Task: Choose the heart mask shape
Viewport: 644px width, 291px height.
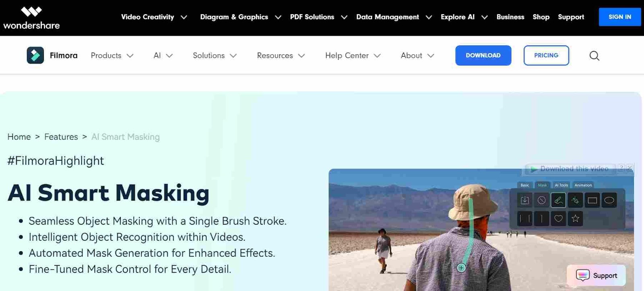Action: pos(558,219)
